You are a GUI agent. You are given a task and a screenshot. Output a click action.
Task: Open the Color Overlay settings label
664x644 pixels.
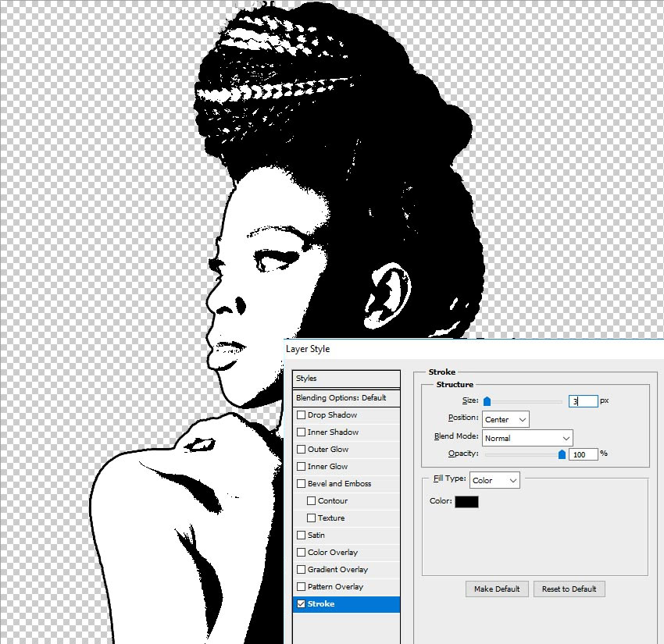[333, 552]
